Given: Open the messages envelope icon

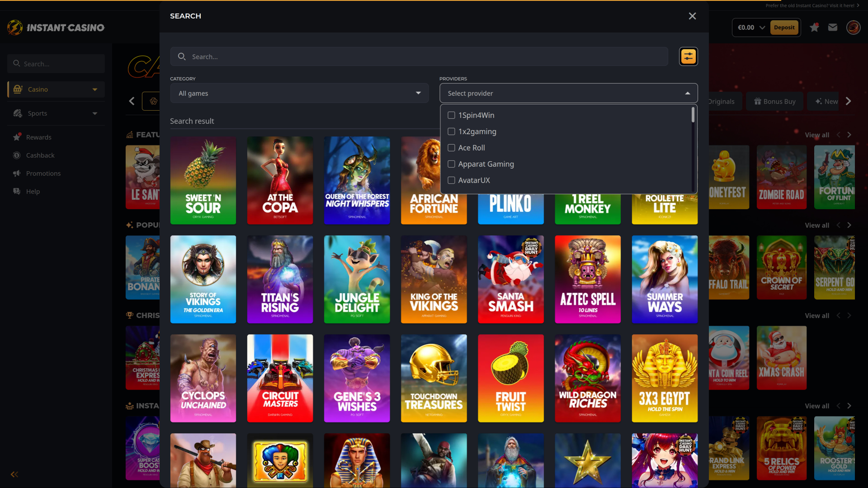Looking at the screenshot, I should (x=833, y=27).
